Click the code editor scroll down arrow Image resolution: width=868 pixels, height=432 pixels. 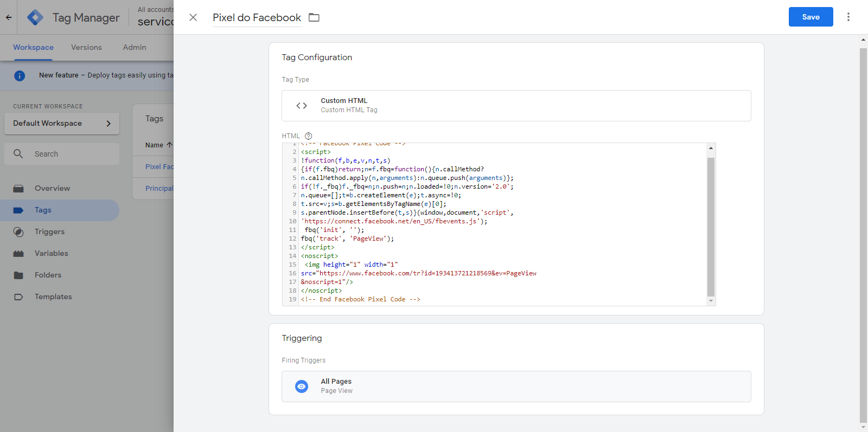711,301
